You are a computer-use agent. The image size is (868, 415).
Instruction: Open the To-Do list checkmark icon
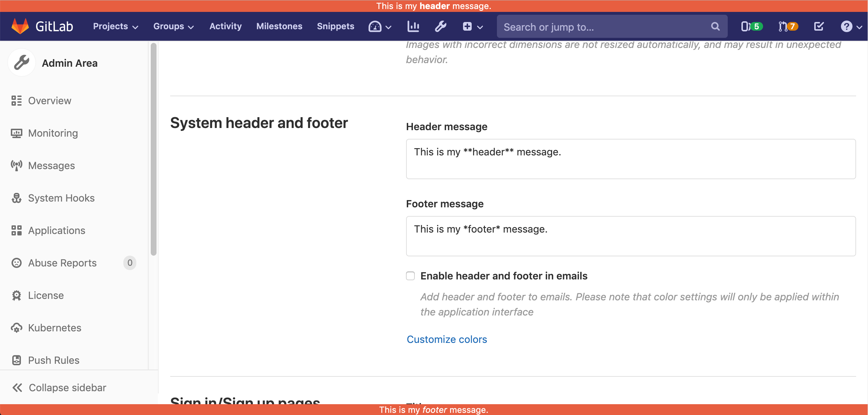(819, 26)
